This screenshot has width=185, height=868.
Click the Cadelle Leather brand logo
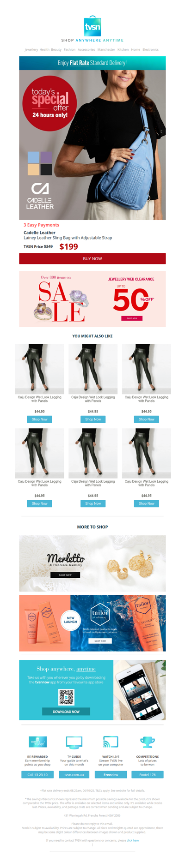[x=40, y=196]
